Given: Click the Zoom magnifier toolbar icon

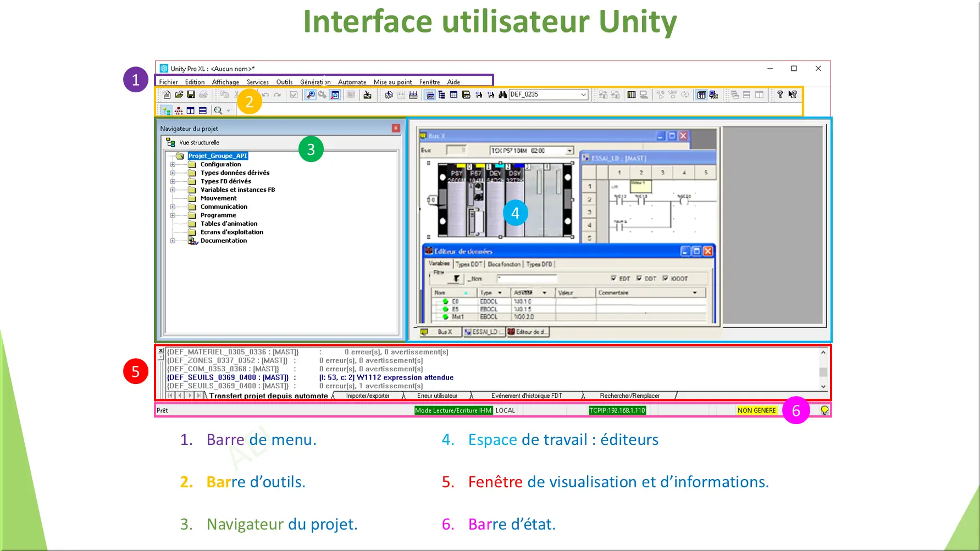Looking at the screenshot, I should click(x=218, y=110).
